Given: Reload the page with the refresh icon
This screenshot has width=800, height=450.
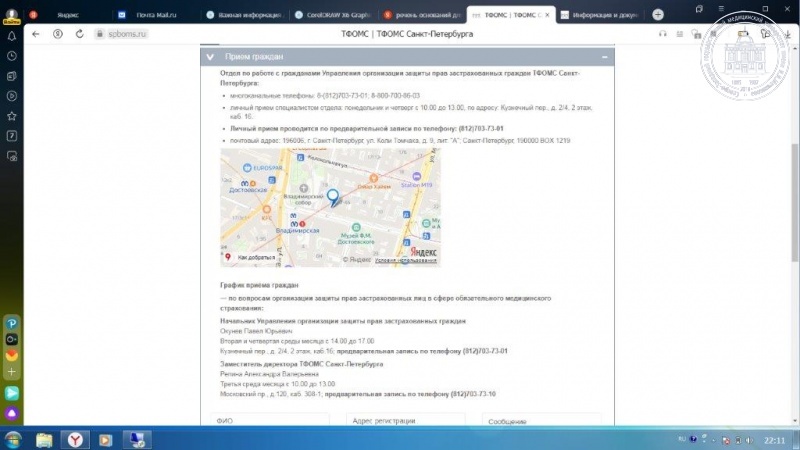Looking at the screenshot, I should point(78,33).
